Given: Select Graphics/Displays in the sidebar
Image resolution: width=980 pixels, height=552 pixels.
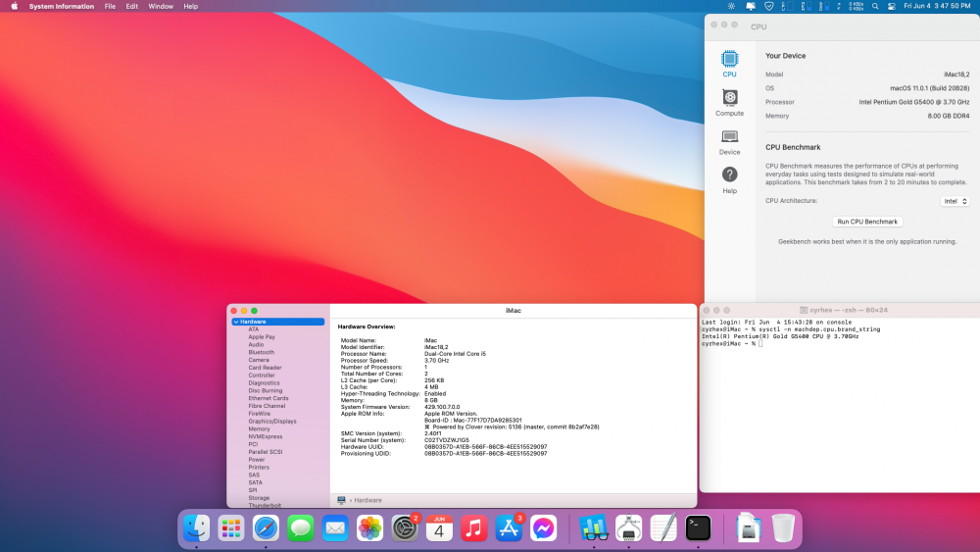Looking at the screenshot, I should coord(271,422).
